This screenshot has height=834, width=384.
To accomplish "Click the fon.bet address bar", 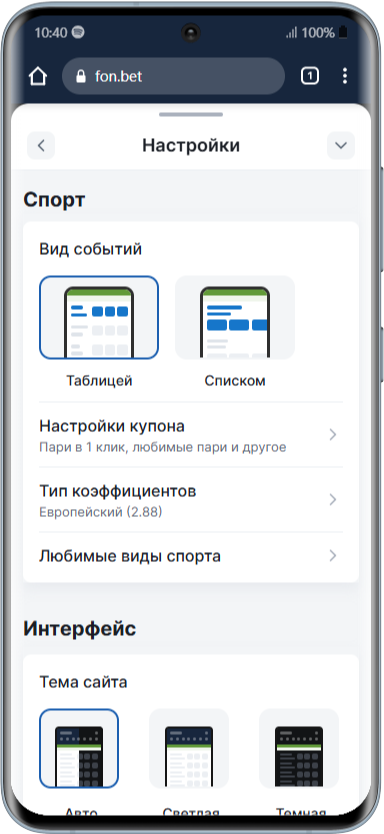I will click(x=173, y=77).
